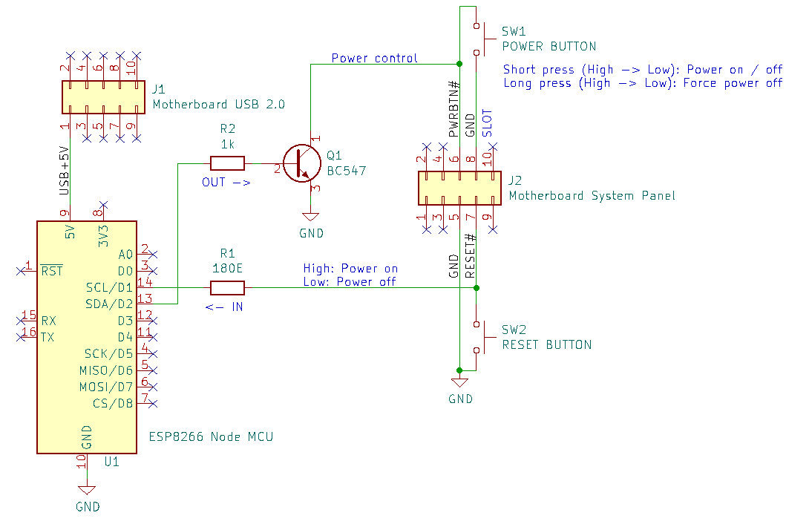Click the MOSI/D7 pin label
The height and width of the screenshot is (527, 812).
tap(106, 387)
